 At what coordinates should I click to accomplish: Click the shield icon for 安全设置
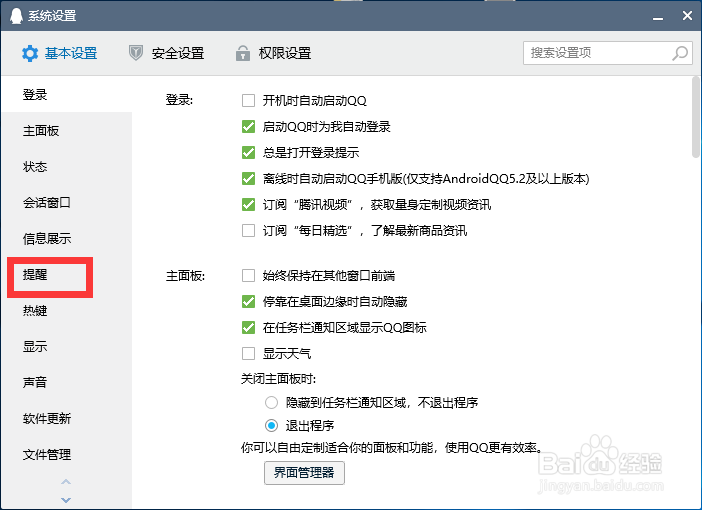pyautogui.click(x=136, y=53)
